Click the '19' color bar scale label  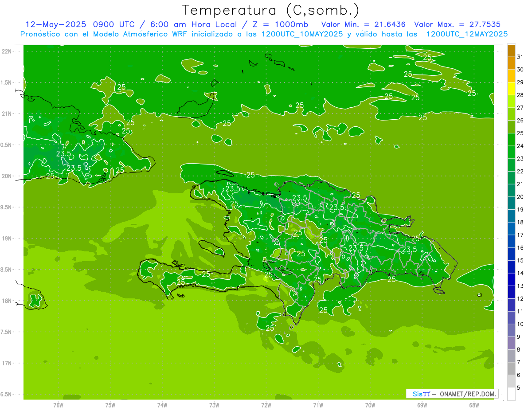point(520,210)
